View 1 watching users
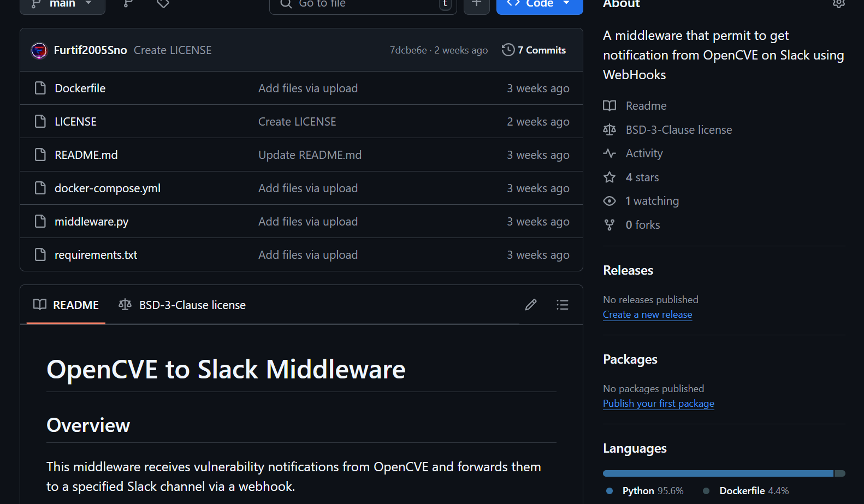 coord(652,201)
